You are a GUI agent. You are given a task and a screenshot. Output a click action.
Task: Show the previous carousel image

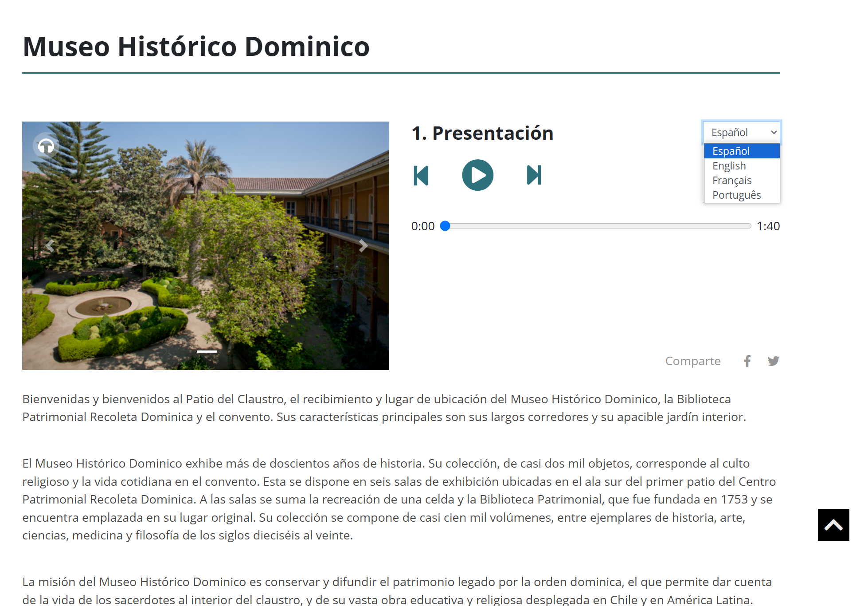coord(50,246)
